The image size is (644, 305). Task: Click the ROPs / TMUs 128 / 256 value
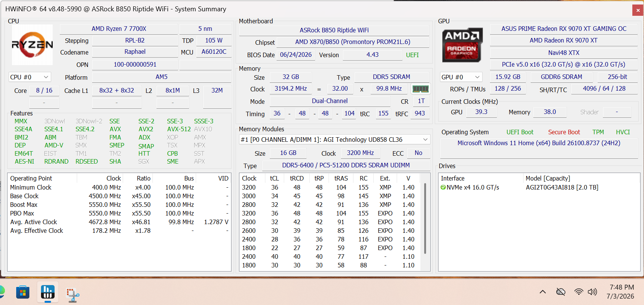tap(508, 89)
